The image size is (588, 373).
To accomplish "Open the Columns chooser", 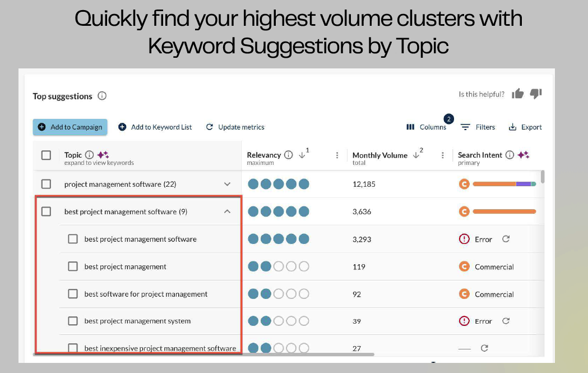I will [427, 127].
